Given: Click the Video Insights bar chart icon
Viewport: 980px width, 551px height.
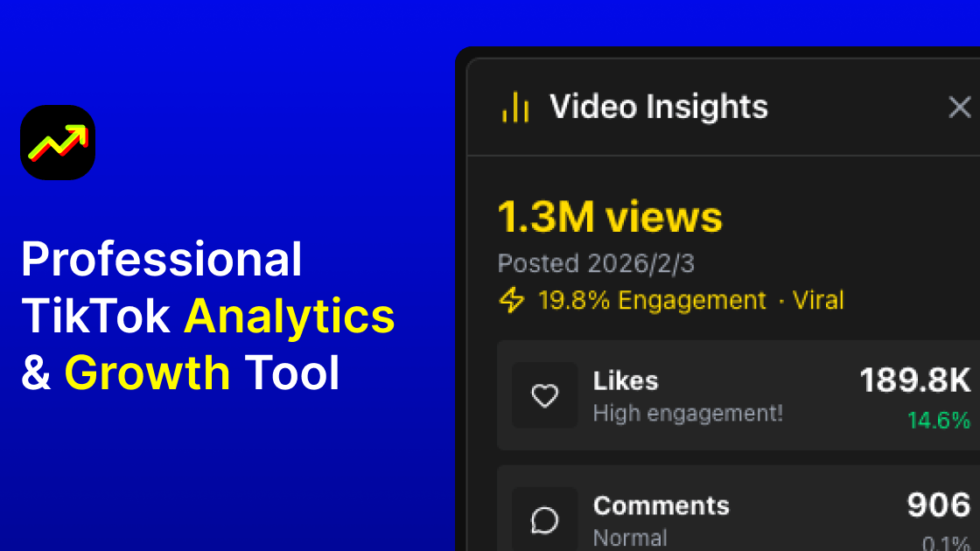Looking at the screenshot, I should pos(515,107).
